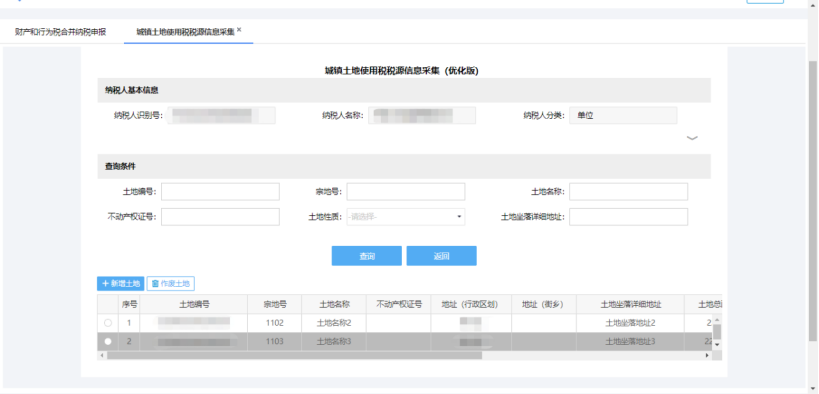Click the 返回 button

[441, 256]
